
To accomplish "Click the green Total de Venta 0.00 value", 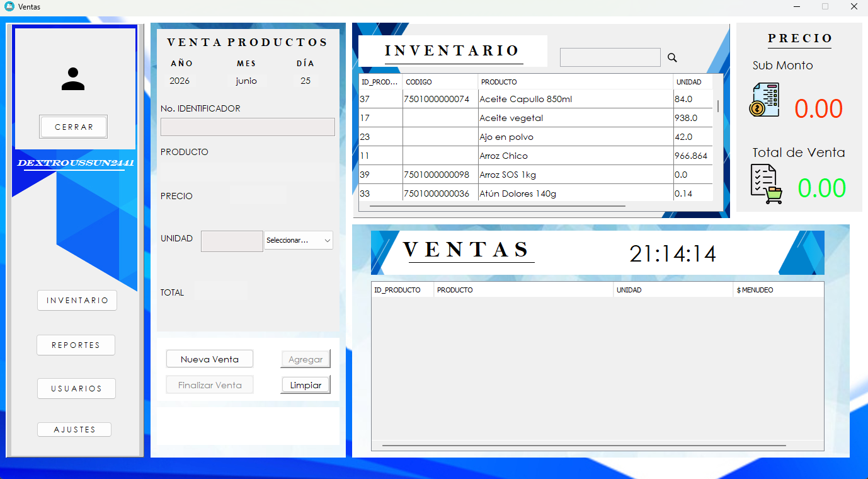I will click(x=822, y=188).
